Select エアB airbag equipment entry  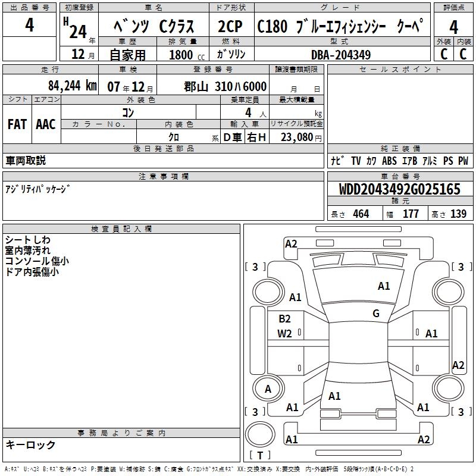pos(409,161)
